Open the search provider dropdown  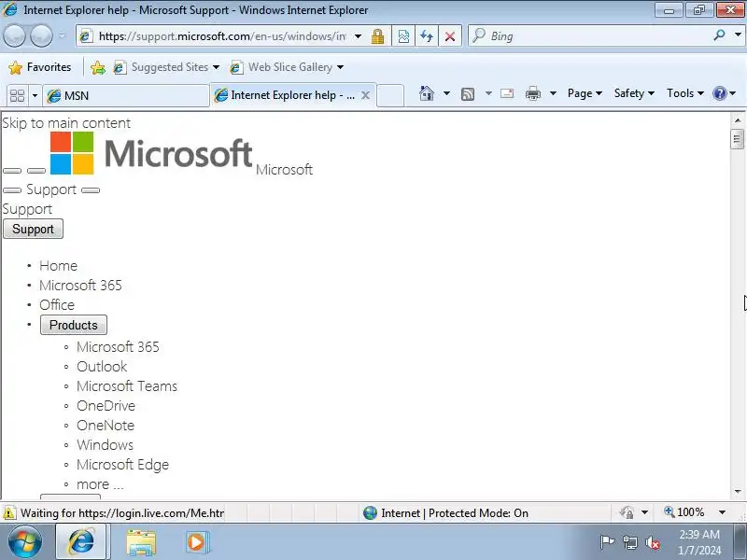coord(738,35)
